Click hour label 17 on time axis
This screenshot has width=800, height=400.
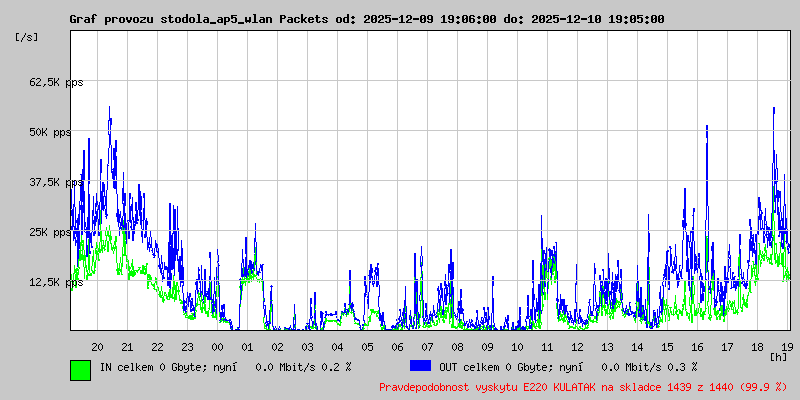[727, 347]
